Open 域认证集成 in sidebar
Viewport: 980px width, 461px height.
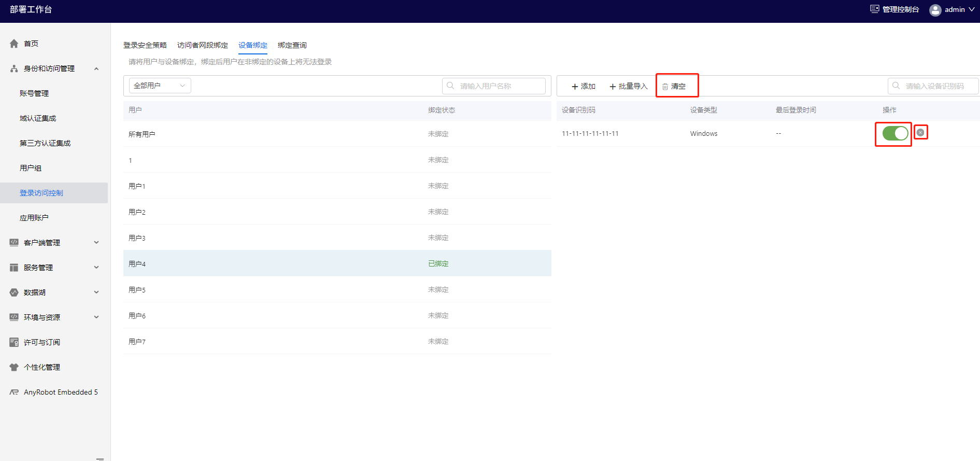38,118
